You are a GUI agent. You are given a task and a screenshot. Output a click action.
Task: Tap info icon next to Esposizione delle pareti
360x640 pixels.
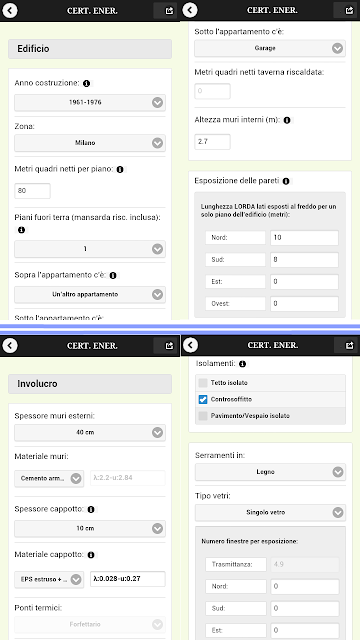point(286,181)
